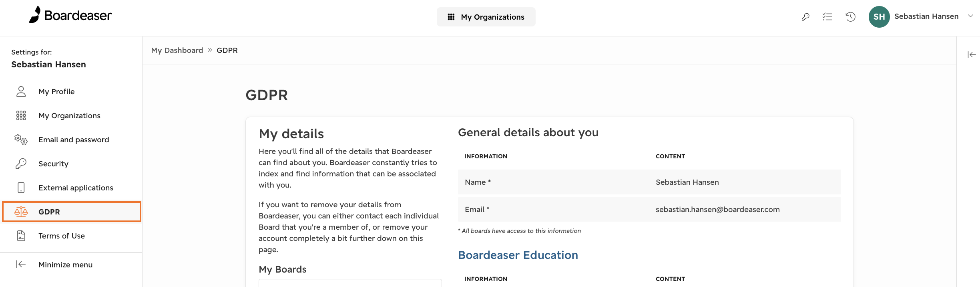
Task: Open the history clock icon
Action: (851, 17)
